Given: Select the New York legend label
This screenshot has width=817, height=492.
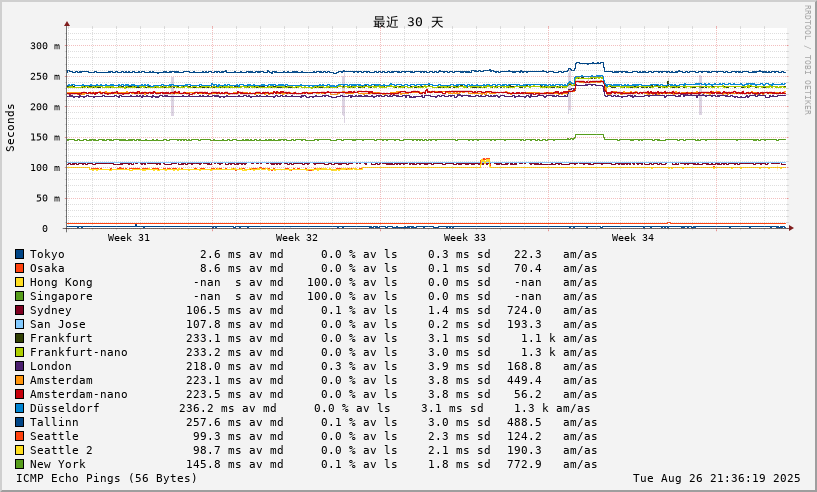Looking at the screenshot, I should [x=57, y=464].
